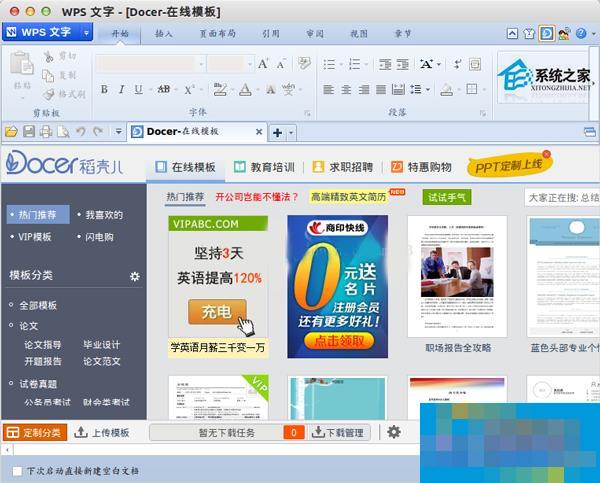
Task: Open the WPS 文字 application menu arrow
Action: click(x=86, y=33)
